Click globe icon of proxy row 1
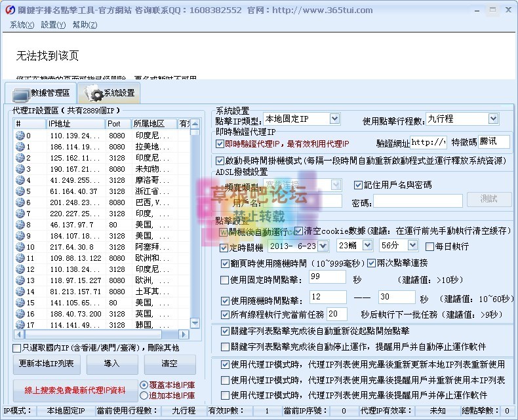Viewport: 518px width, 420px height. tap(20, 147)
